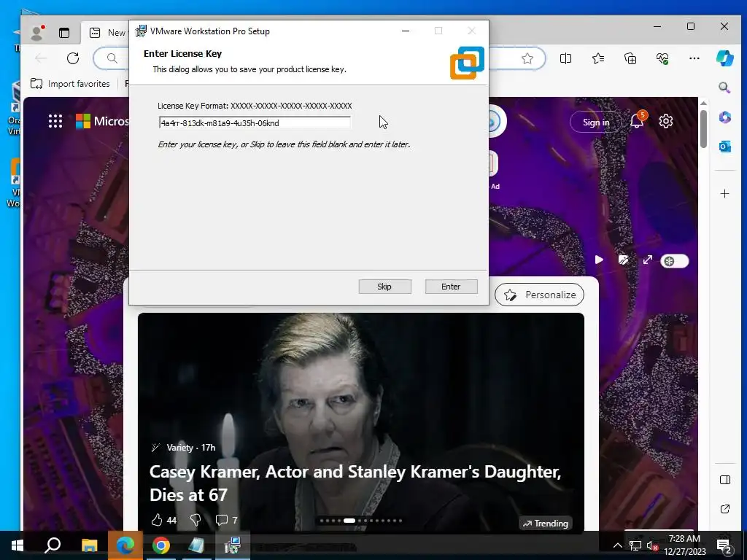Launch Google Chrome from taskbar
Image resolution: width=747 pixels, height=560 pixels.
(161, 545)
